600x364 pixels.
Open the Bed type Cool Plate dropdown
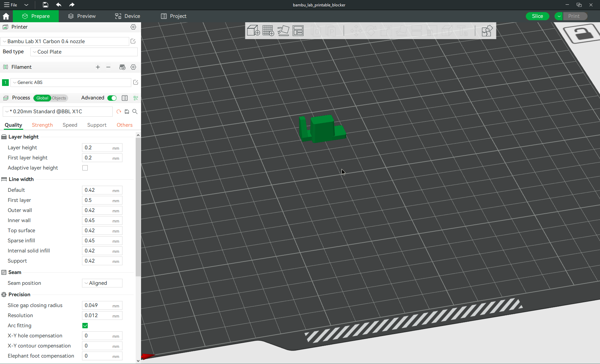coord(84,52)
